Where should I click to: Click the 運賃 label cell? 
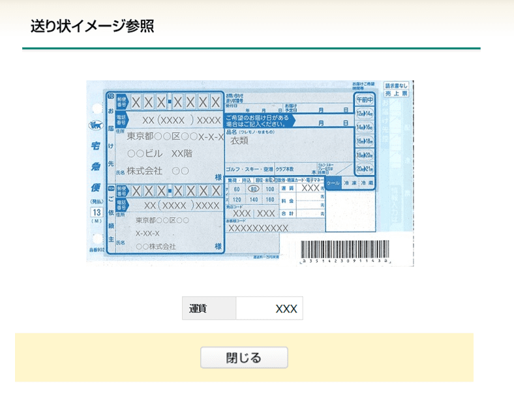pos(209,308)
